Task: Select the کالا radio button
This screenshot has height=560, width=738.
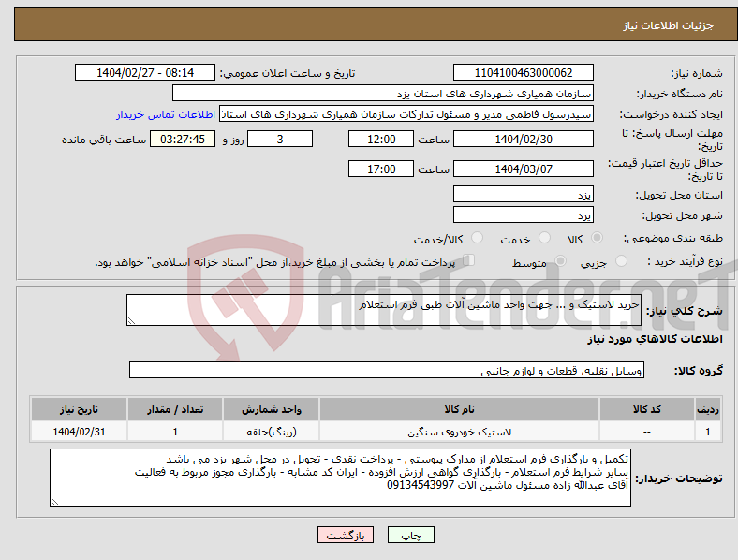Action: (597, 238)
